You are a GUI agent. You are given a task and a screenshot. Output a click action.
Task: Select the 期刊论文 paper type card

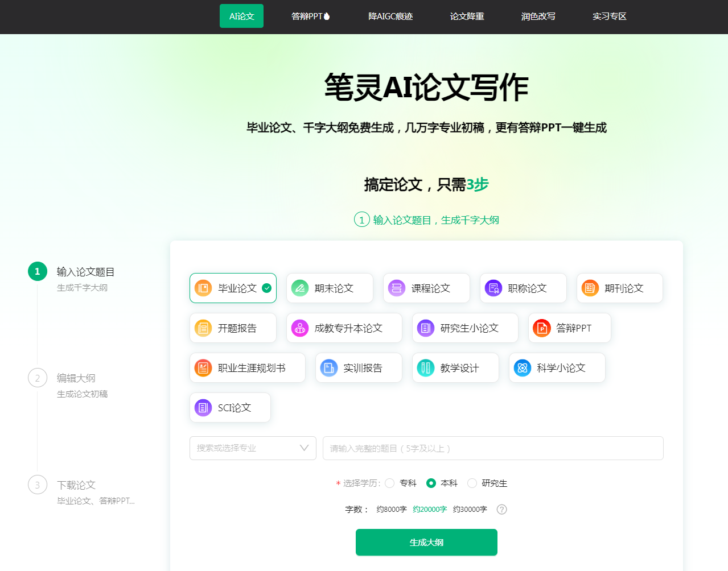tap(620, 288)
